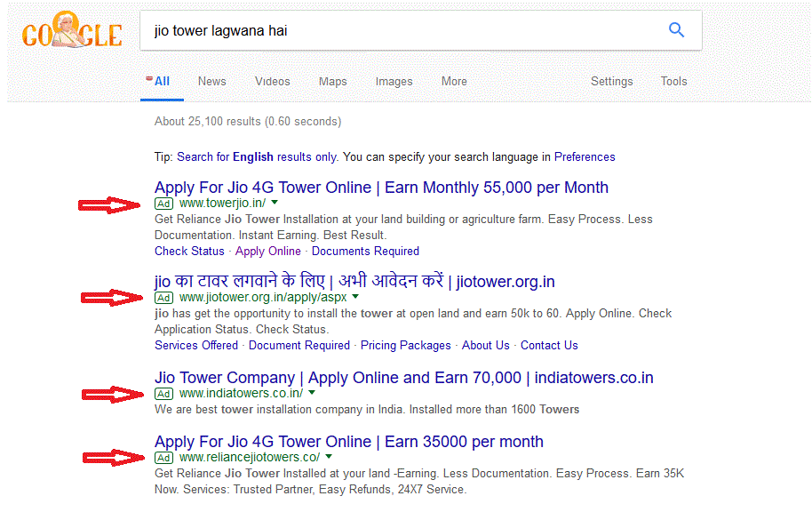Screen dimensions: 812x512
Task: Open the Document Required sitelink under jiotower.org.in
Action: pyautogui.click(x=299, y=346)
